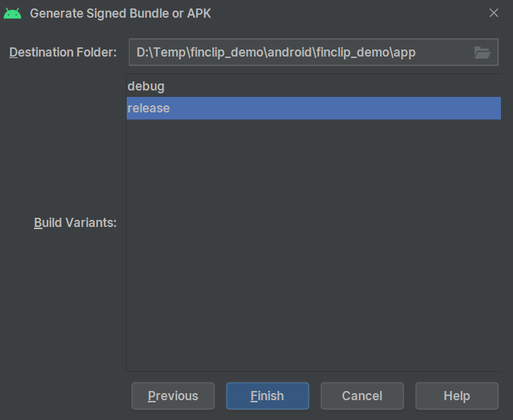Select the release build variant

click(x=149, y=108)
